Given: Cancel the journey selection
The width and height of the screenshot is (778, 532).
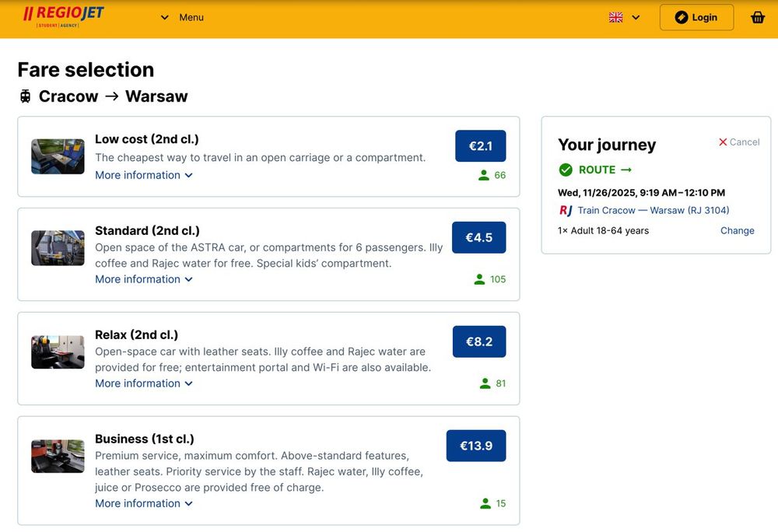Looking at the screenshot, I should [x=739, y=142].
